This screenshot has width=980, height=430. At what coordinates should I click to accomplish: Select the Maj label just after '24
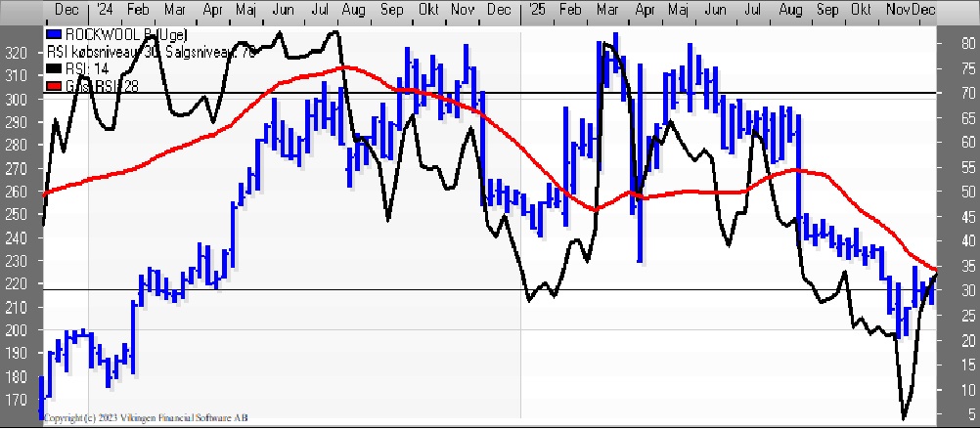tap(248, 9)
